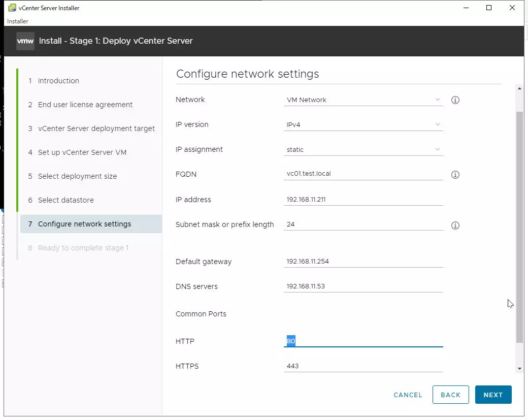Click the info icon beside Subnet mask field
528x420 pixels.
point(455,225)
